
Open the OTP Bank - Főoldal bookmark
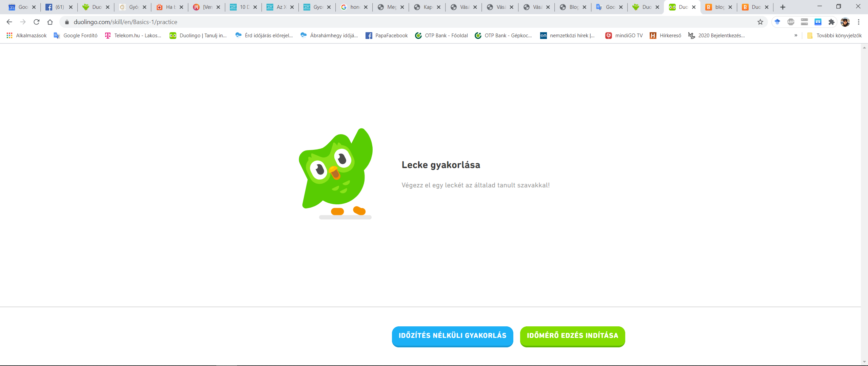tap(441, 36)
